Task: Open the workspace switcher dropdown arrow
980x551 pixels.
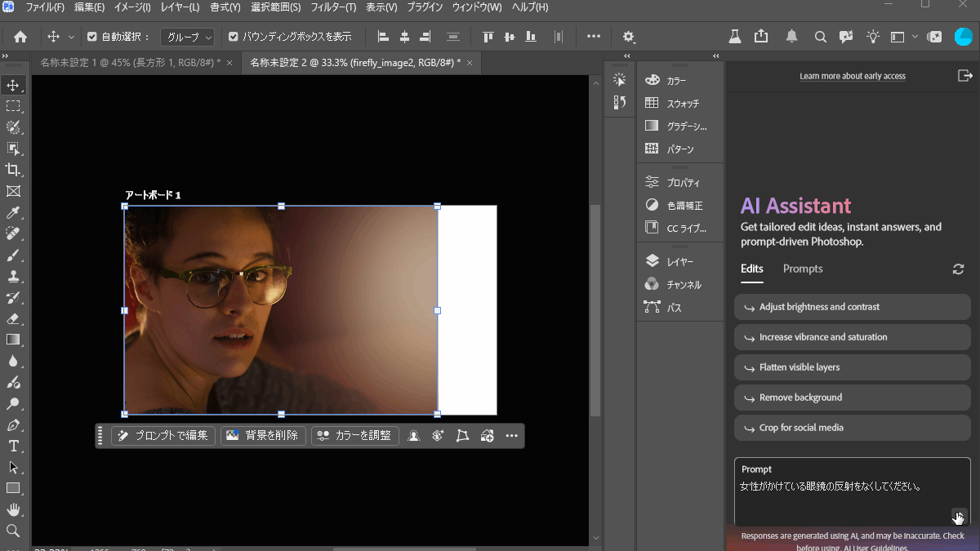Action: click(915, 37)
